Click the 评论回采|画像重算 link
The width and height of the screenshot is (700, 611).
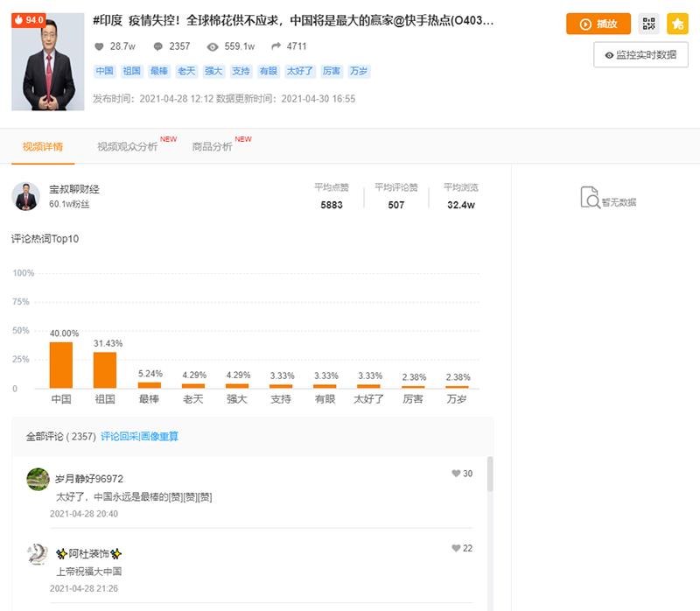(139, 436)
